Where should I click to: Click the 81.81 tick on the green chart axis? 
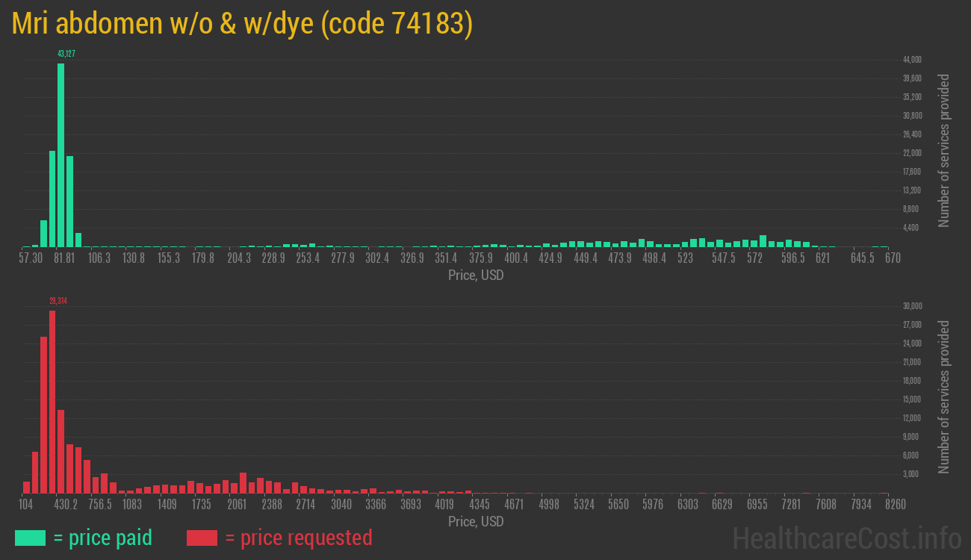[64, 258]
